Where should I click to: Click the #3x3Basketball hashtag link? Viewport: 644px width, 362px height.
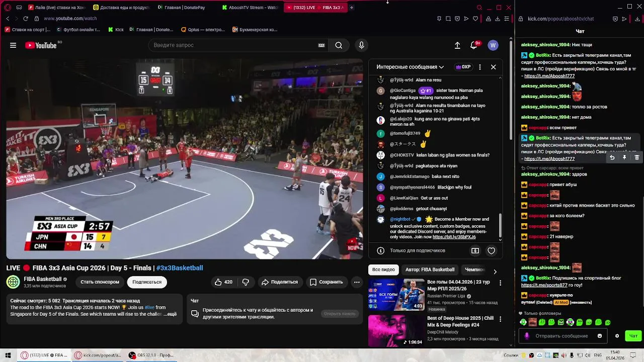pyautogui.click(x=180, y=268)
